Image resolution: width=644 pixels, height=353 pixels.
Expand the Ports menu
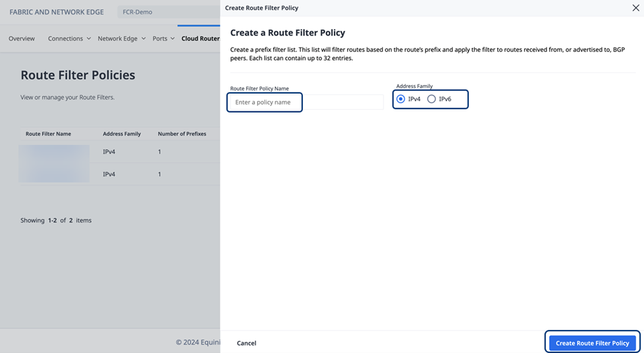point(163,39)
